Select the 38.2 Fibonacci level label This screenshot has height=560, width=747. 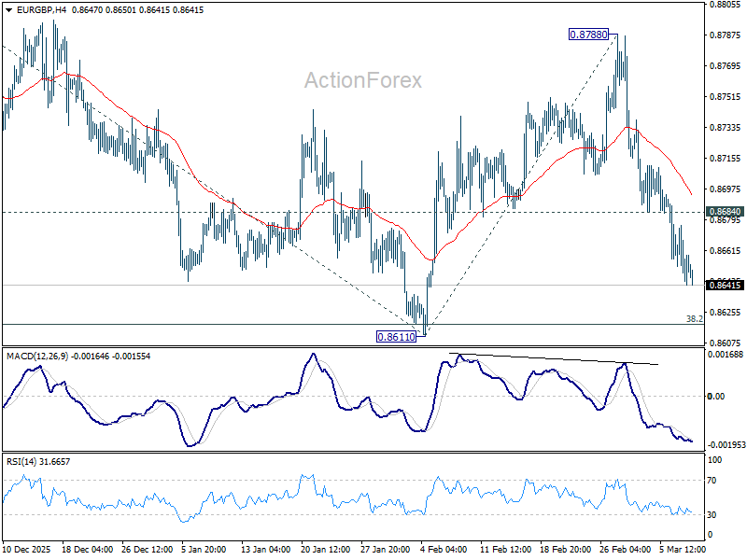(x=694, y=318)
